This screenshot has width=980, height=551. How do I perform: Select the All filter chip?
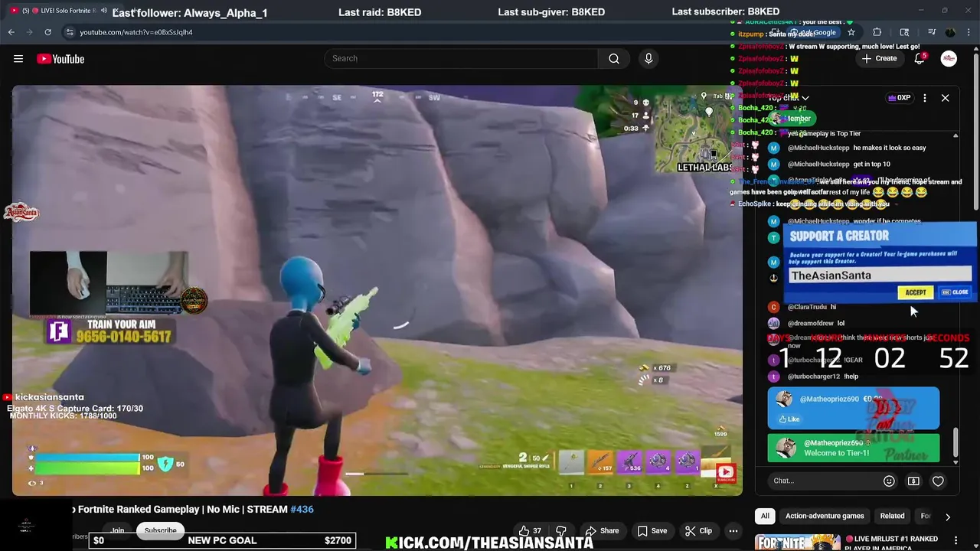[765, 516]
